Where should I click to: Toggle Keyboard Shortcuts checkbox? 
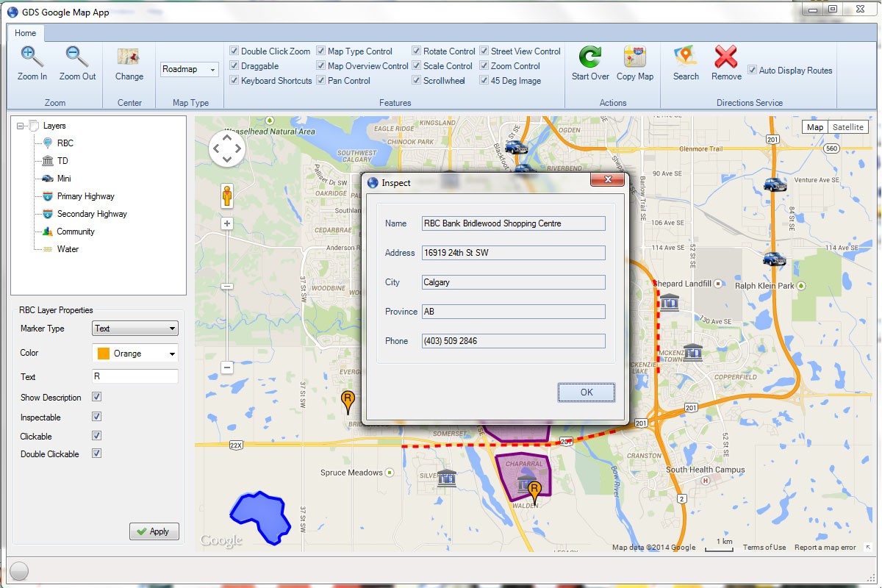234,80
